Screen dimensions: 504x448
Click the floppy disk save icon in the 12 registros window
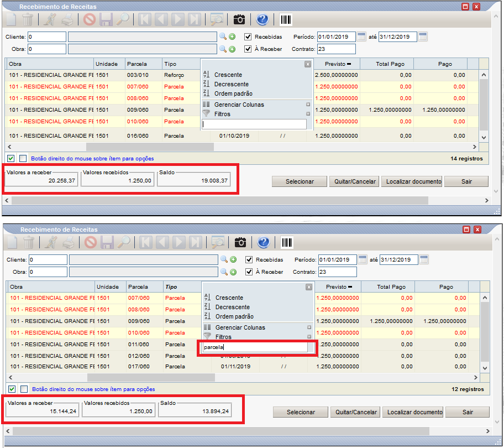[107, 242]
